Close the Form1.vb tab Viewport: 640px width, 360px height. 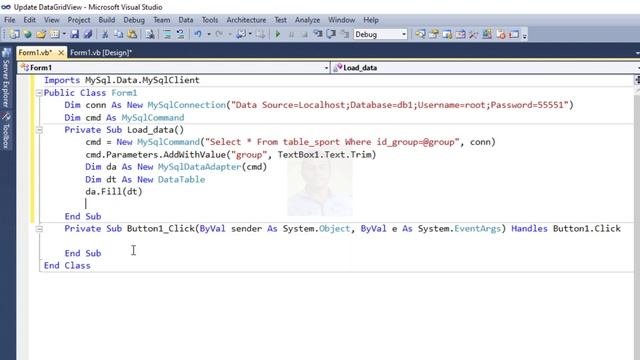61,53
